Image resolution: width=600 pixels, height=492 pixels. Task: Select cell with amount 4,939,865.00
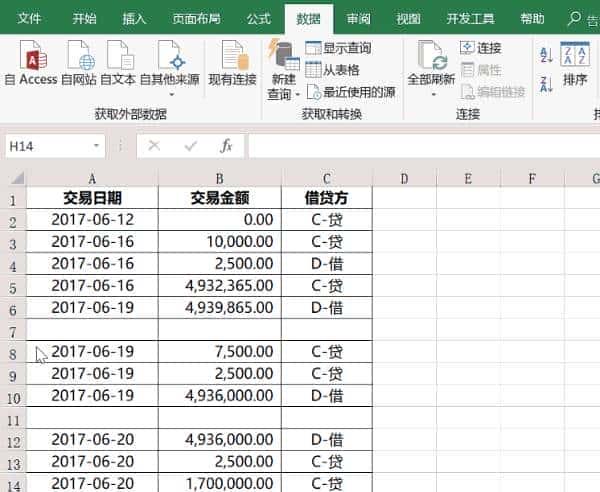220,307
